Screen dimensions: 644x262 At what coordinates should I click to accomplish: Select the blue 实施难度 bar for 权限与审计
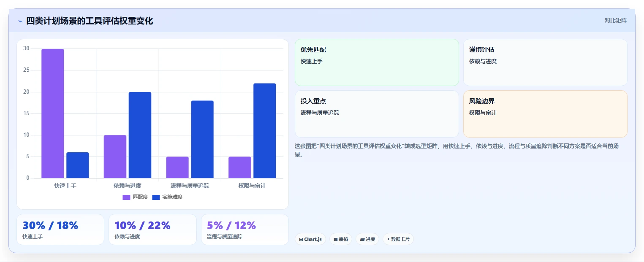tap(265, 131)
